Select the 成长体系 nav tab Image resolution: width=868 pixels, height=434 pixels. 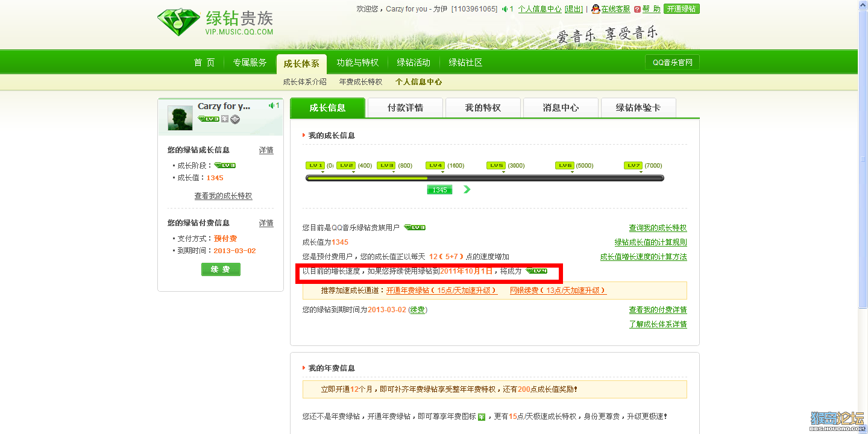[301, 63]
